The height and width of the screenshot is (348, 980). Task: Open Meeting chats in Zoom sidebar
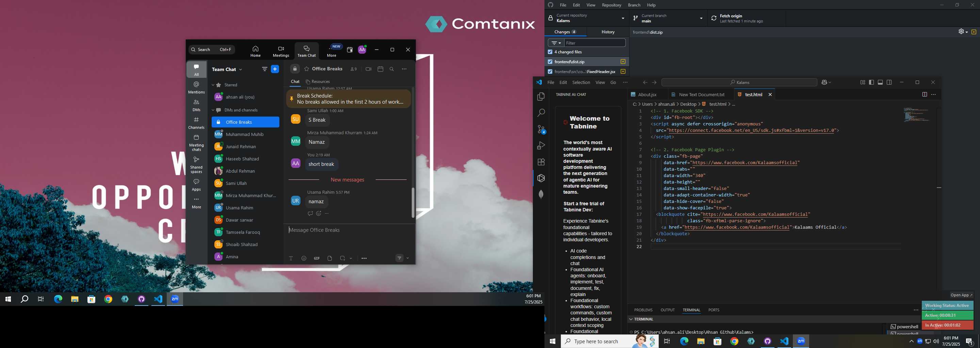tap(196, 143)
